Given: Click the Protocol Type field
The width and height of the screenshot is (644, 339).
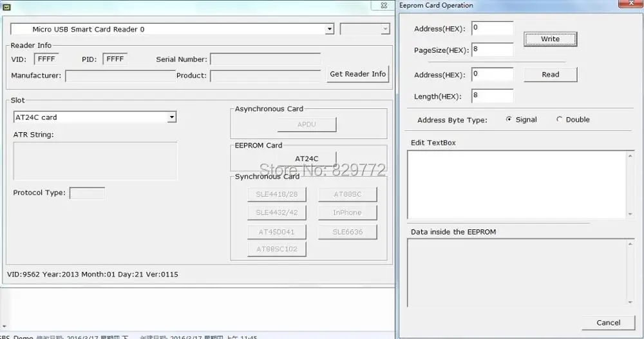Looking at the screenshot, I should coord(87,193).
